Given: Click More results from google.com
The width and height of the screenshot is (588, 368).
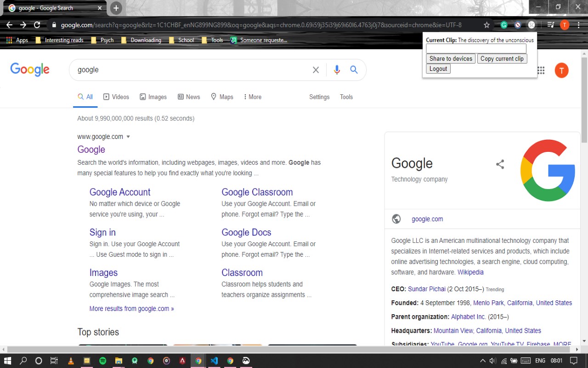Looking at the screenshot, I should coord(132,309).
